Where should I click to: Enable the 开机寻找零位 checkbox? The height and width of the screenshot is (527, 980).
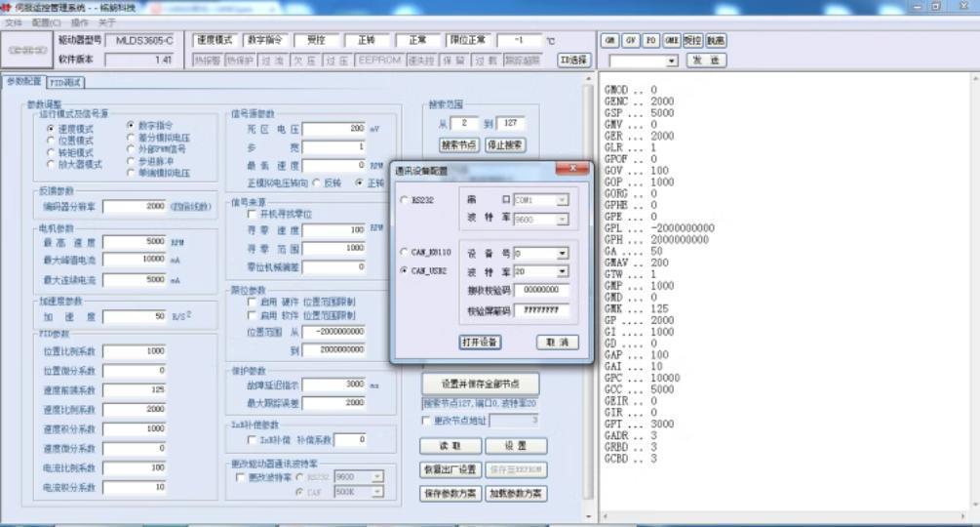coord(253,214)
